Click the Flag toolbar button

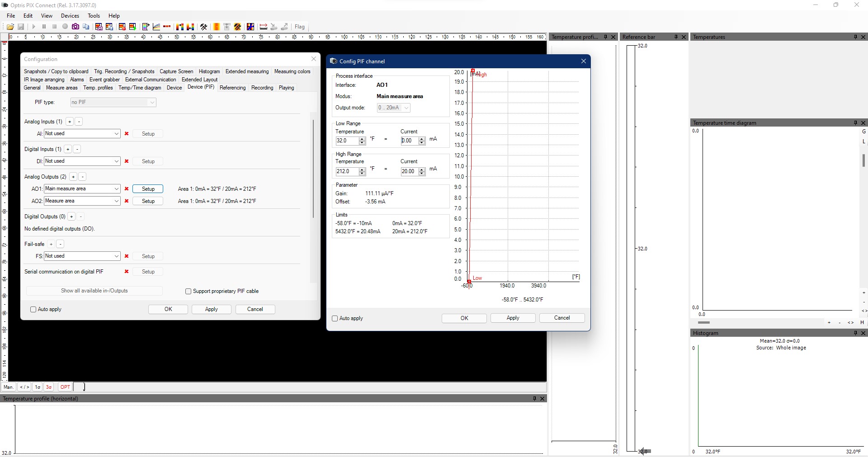click(x=300, y=27)
